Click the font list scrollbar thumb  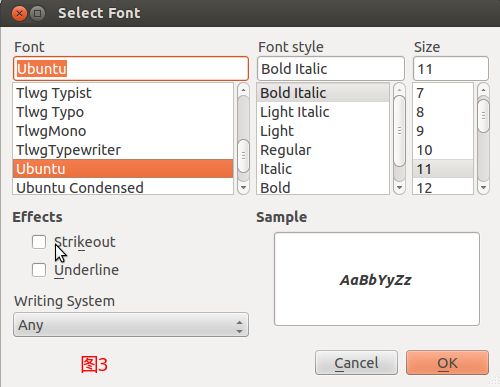[x=243, y=156]
